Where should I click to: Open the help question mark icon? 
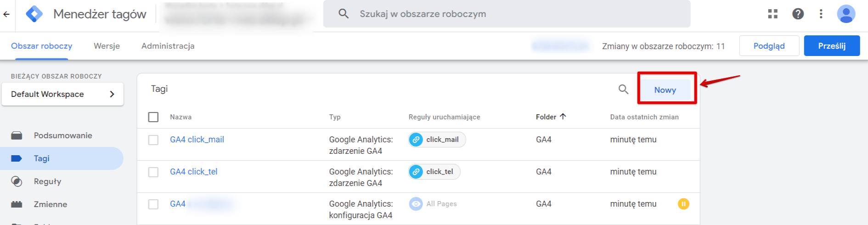pos(798,14)
